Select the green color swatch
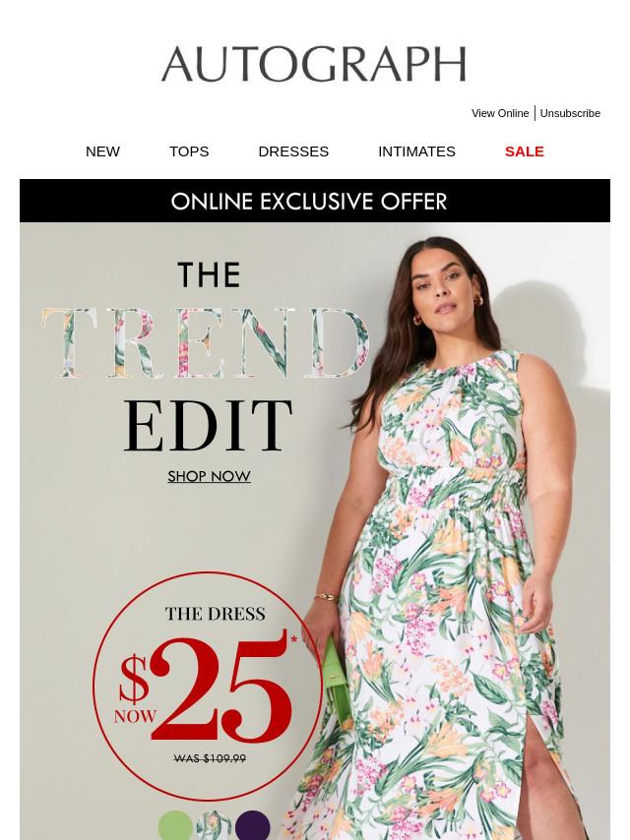630x840 pixels. click(175, 825)
